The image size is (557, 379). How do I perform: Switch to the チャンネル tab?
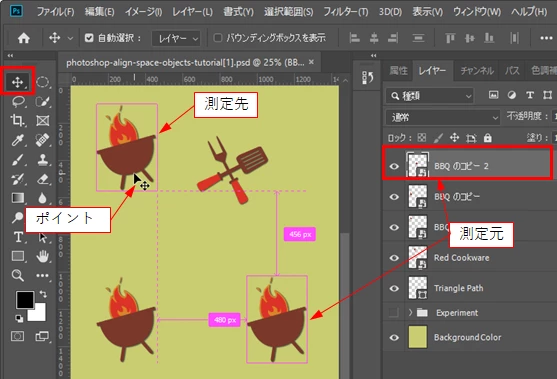click(477, 71)
